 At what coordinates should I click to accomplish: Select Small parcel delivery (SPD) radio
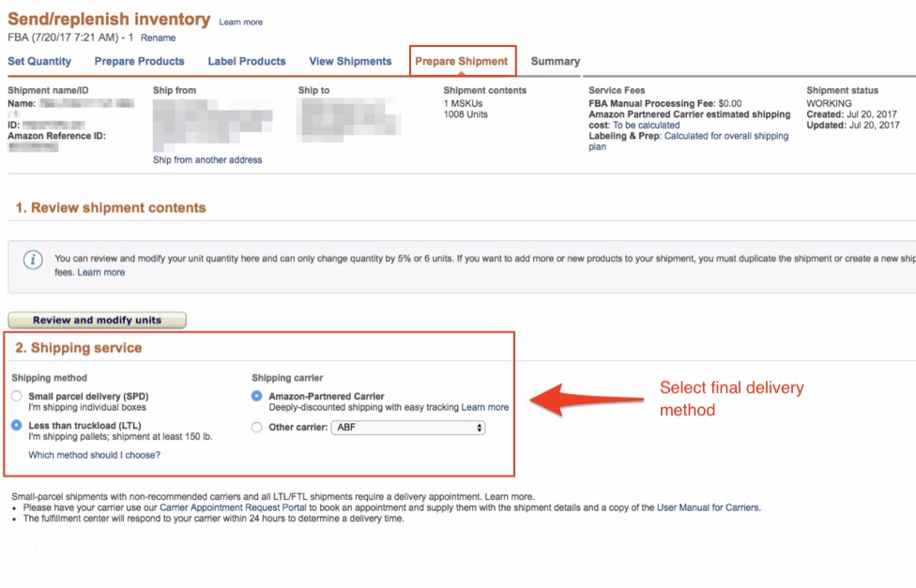[16, 396]
